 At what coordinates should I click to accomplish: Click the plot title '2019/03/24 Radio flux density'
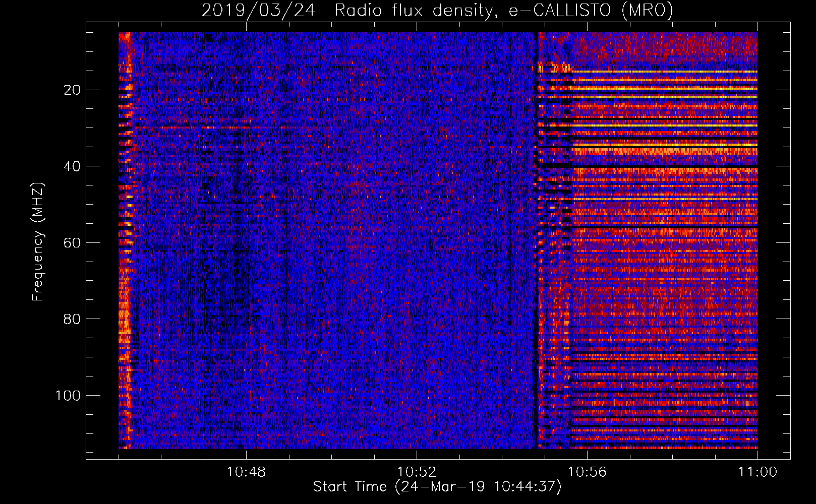coord(437,10)
